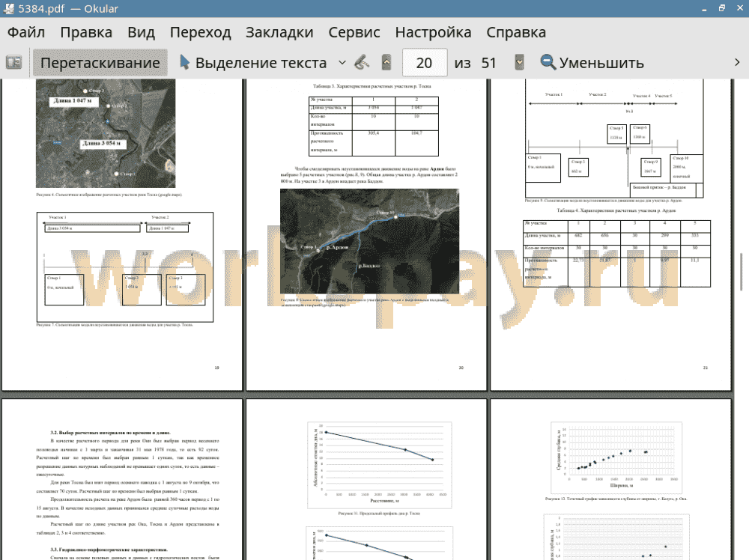Expand the toolbar overflow chevron
This screenshot has height=560, width=749.
point(737,63)
